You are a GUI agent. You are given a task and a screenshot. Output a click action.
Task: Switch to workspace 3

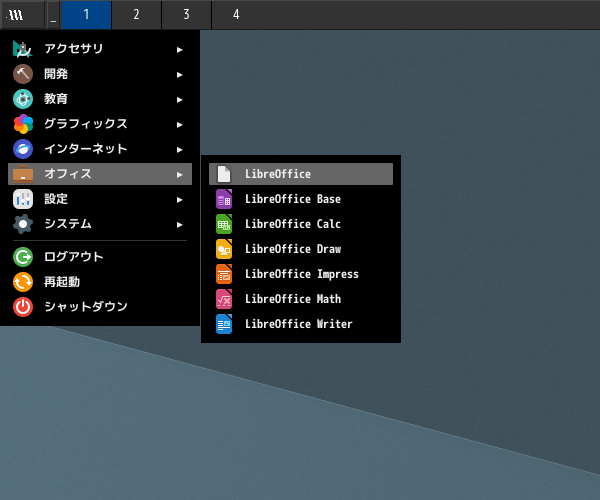tap(186, 15)
